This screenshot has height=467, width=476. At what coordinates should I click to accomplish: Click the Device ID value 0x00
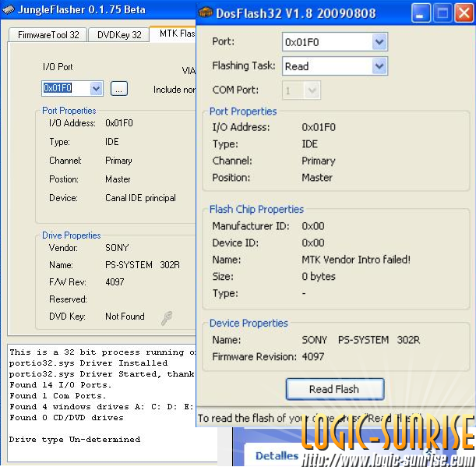click(313, 242)
